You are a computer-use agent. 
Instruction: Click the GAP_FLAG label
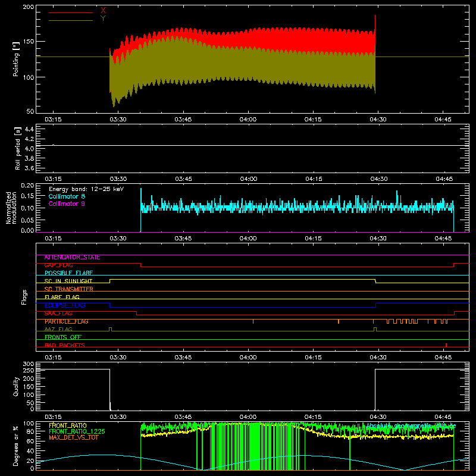click(x=58, y=265)
